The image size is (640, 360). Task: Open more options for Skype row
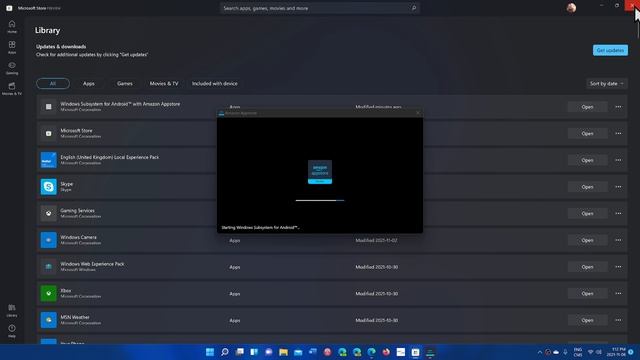pos(618,187)
